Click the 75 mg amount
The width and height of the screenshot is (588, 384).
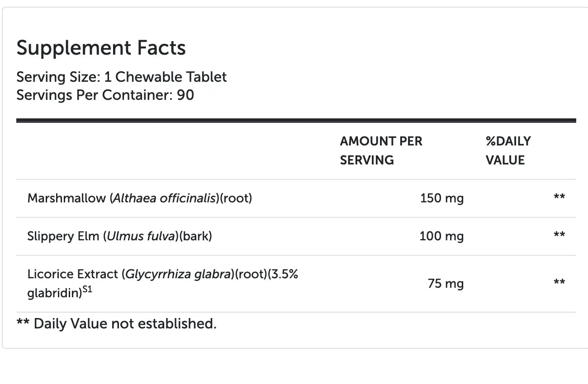(446, 284)
